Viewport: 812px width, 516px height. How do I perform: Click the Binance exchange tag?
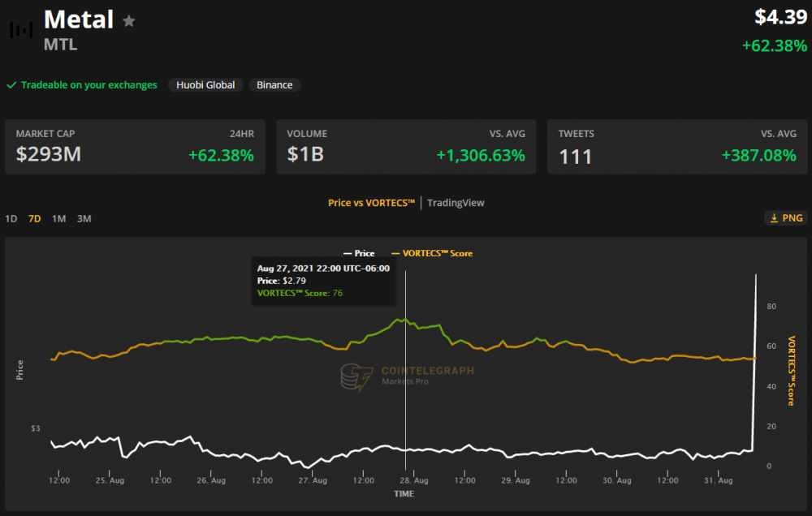274,85
